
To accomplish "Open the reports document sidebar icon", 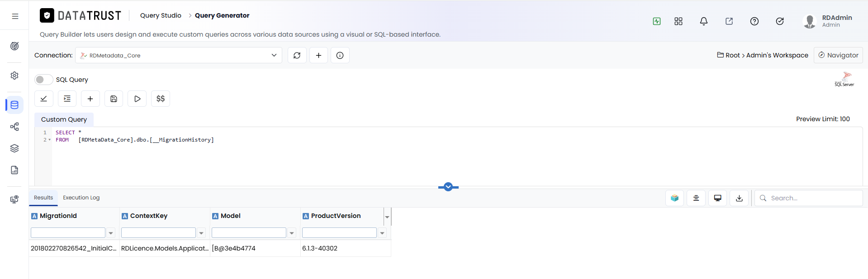I will tap(14, 170).
